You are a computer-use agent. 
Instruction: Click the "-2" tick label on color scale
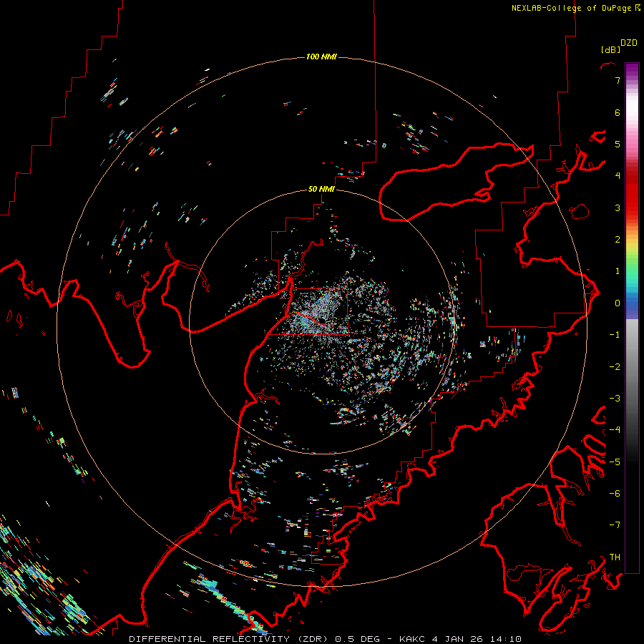click(615, 367)
